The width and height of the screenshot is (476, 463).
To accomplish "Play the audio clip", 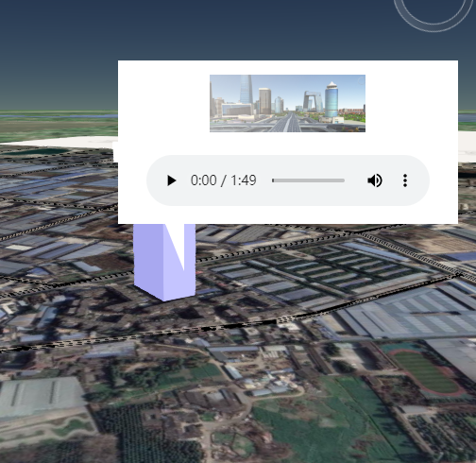I will pos(171,180).
